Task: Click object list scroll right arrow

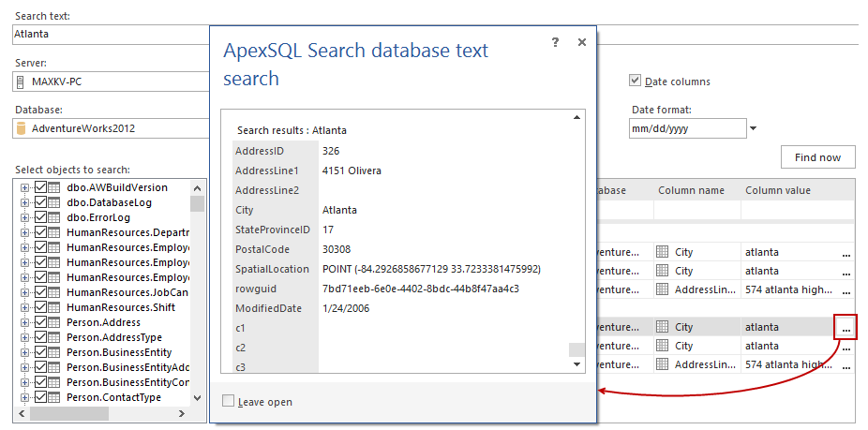Action: point(182,413)
